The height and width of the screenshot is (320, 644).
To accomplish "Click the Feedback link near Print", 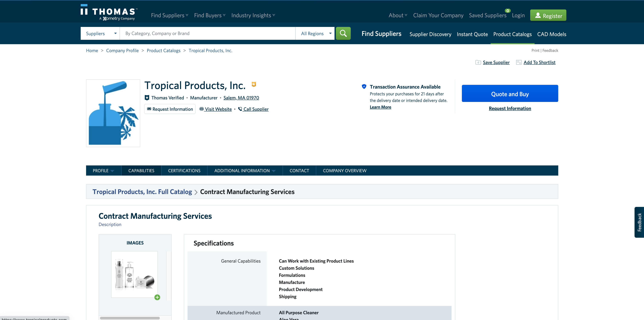I will 550,50.
